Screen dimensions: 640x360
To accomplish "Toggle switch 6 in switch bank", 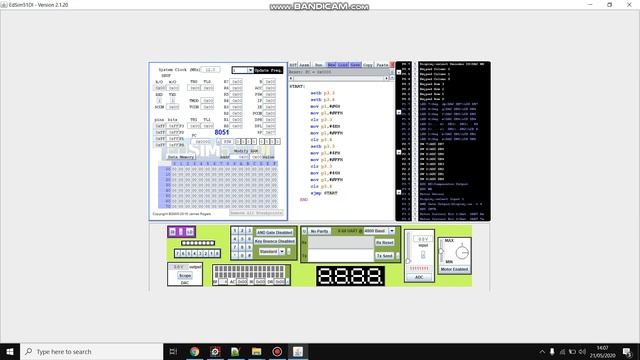I will click(x=183, y=253).
